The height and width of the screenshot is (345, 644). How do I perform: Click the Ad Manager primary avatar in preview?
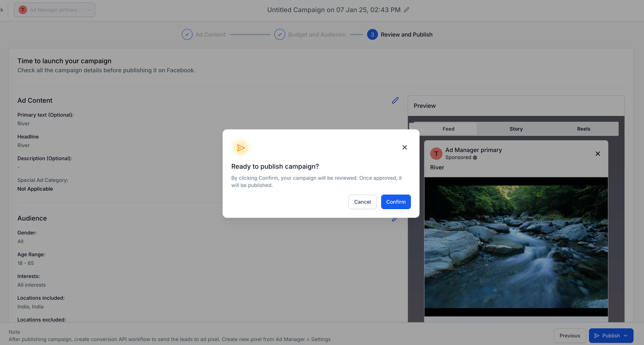436,154
